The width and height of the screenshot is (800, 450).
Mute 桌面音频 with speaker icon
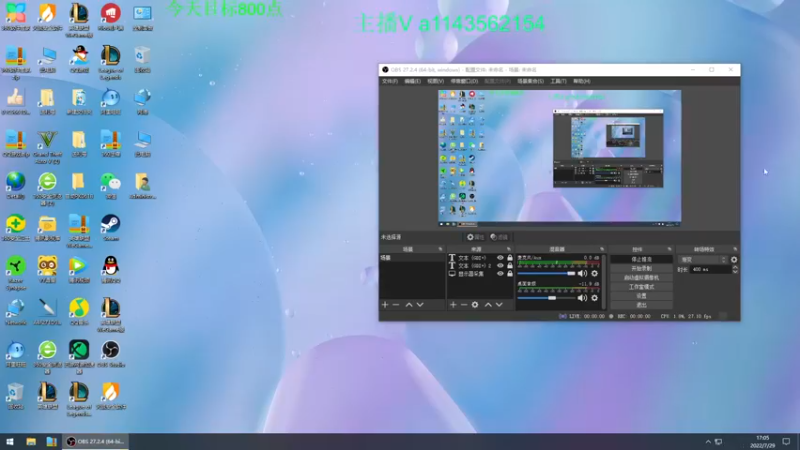tap(582, 298)
